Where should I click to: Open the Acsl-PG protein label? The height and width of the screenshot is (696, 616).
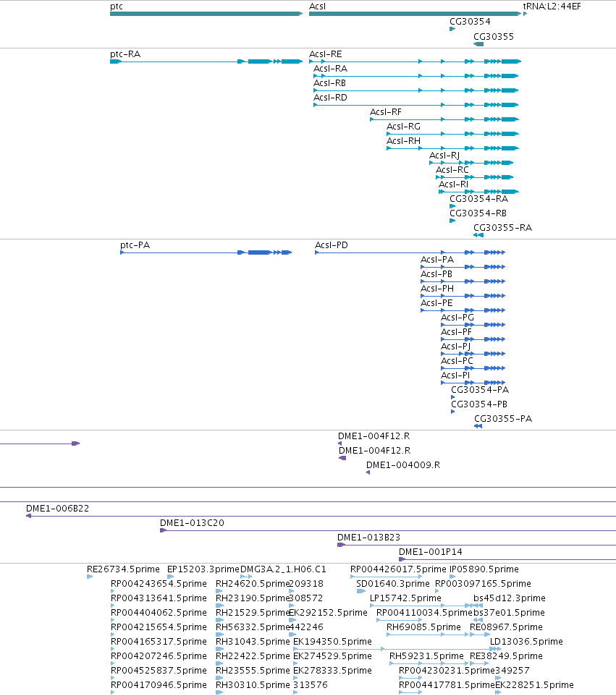(x=457, y=318)
